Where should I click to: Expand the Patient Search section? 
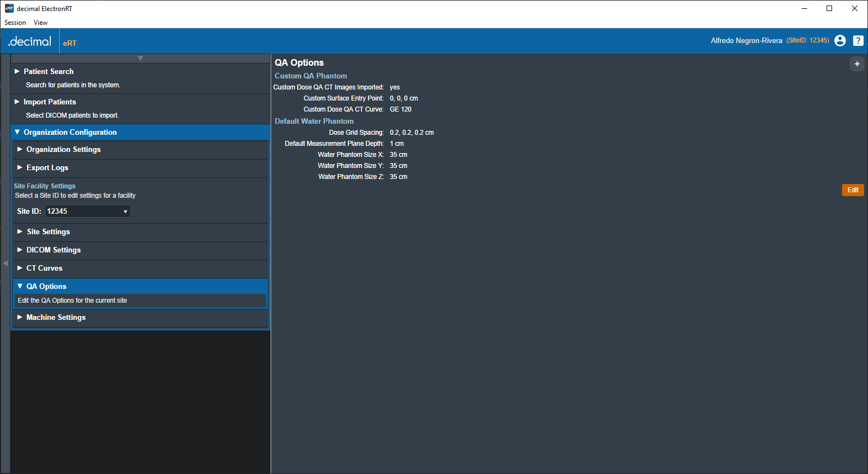pos(140,71)
